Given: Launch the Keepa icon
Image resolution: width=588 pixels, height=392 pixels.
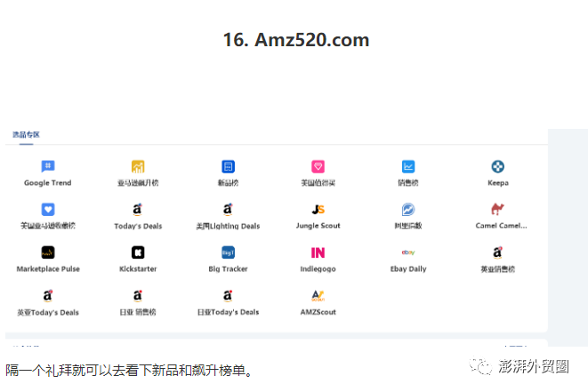Looking at the screenshot, I should tap(497, 166).
